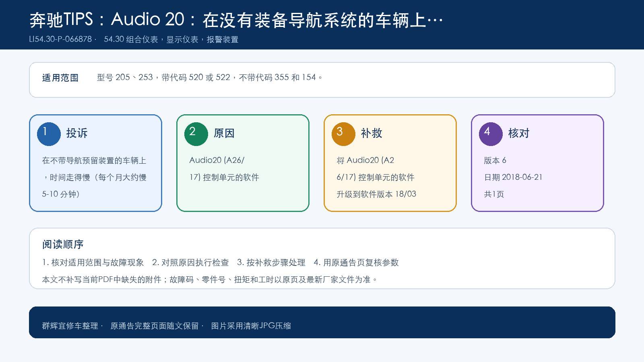Image resolution: width=644 pixels, height=362 pixels.
Task: Click the green number 2 circle
Action: tap(196, 134)
